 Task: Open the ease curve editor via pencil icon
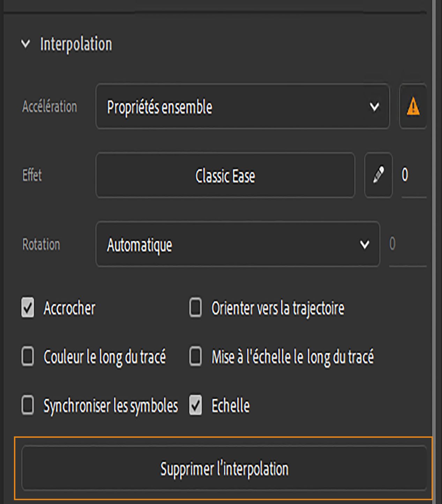378,176
